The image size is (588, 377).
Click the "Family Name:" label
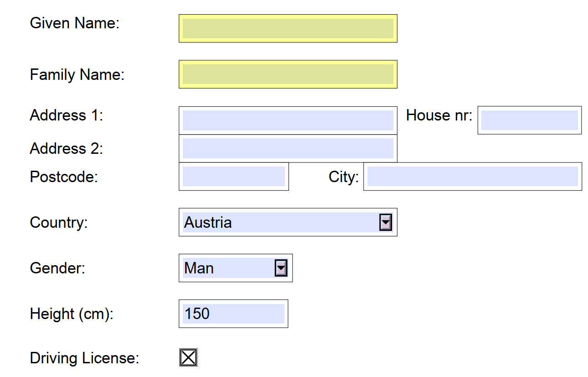77,74
